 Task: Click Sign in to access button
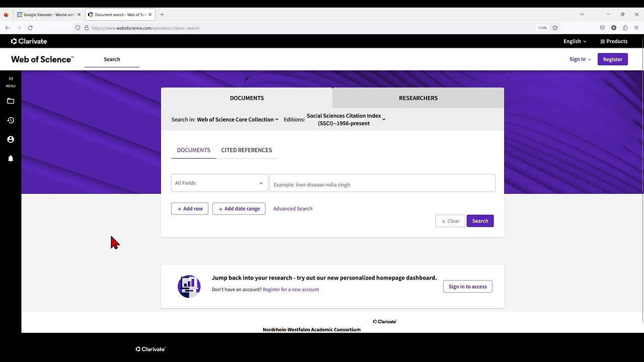click(468, 287)
